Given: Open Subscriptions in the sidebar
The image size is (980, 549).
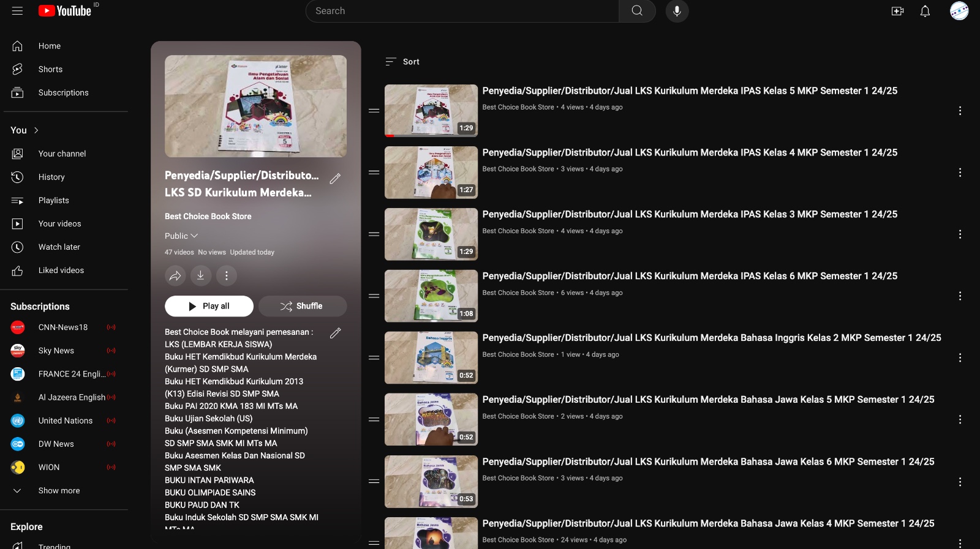Looking at the screenshot, I should (63, 93).
